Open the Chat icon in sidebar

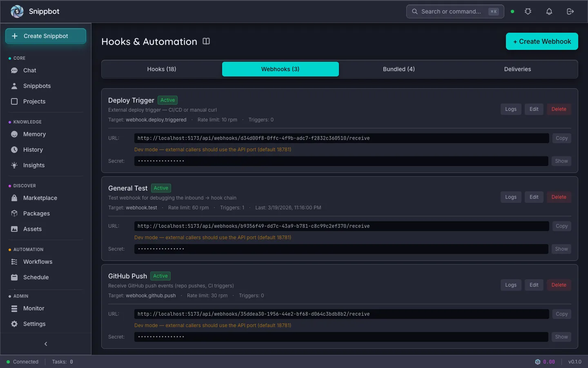tap(14, 70)
